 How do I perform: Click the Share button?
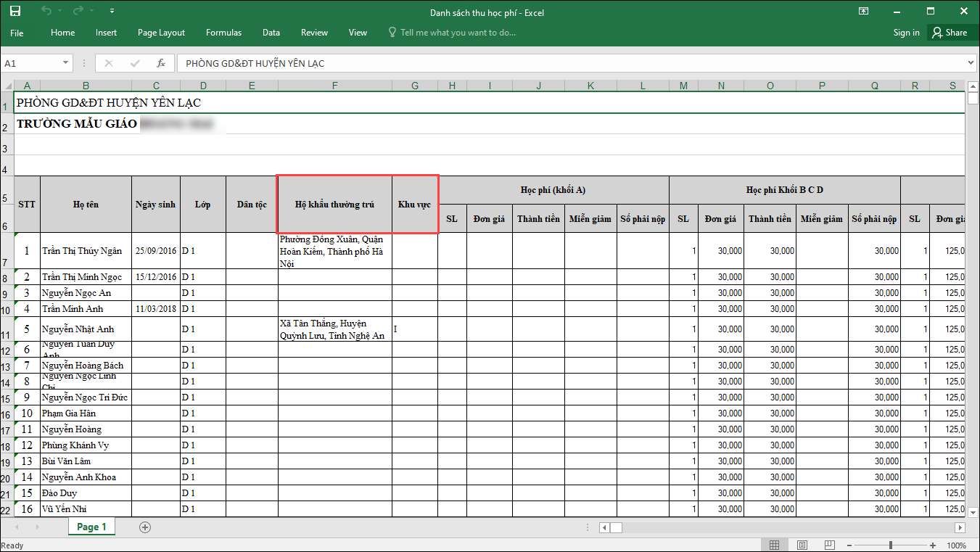coord(950,33)
